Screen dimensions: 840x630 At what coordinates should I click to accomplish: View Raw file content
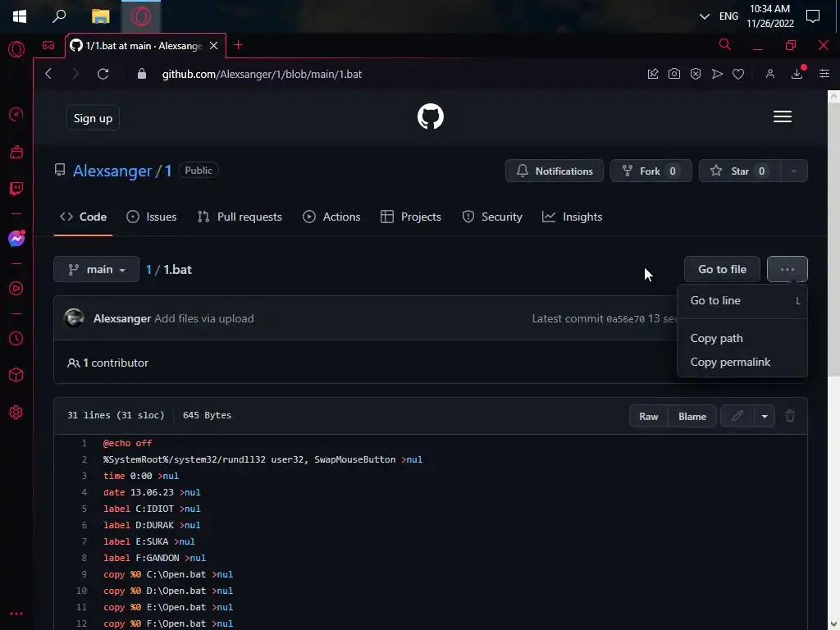[x=648, y=416]
